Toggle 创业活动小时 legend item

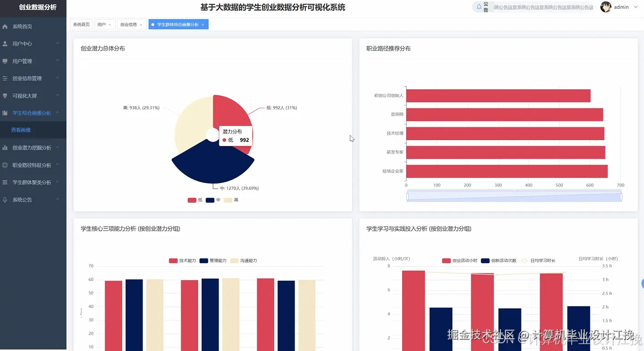point(460,261)
